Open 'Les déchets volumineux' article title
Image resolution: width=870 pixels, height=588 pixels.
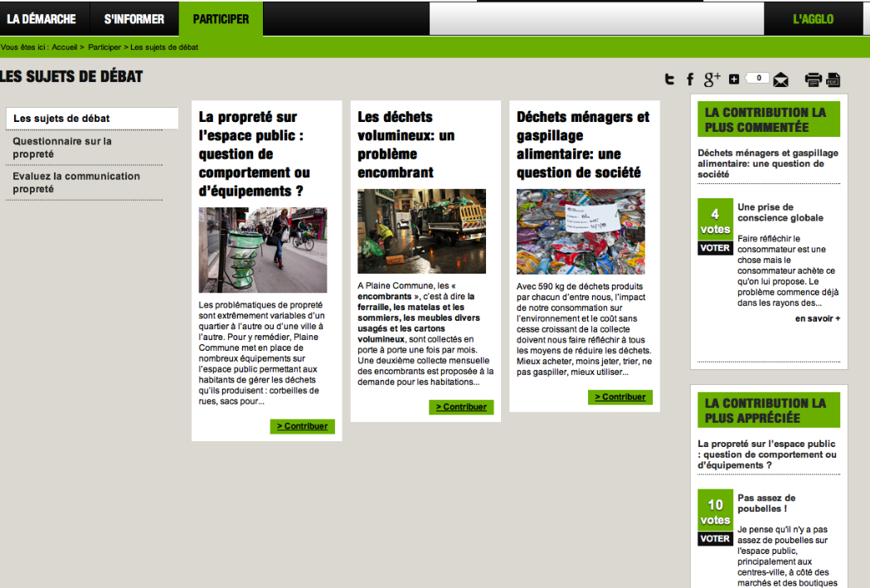406,144
